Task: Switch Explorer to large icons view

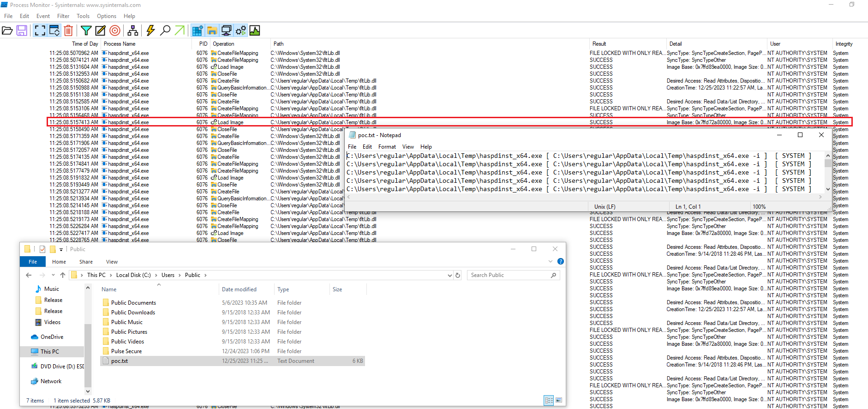Action: tap(559, 400)
